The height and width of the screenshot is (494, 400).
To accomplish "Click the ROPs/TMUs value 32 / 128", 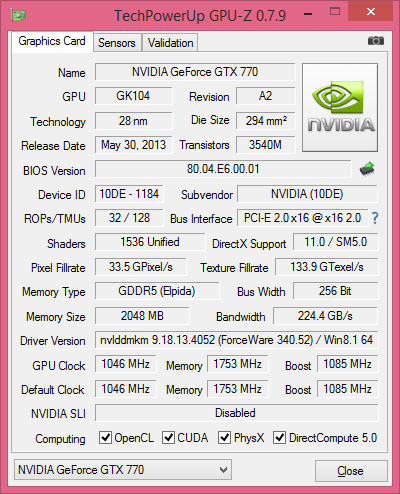I will coord(129,218).
